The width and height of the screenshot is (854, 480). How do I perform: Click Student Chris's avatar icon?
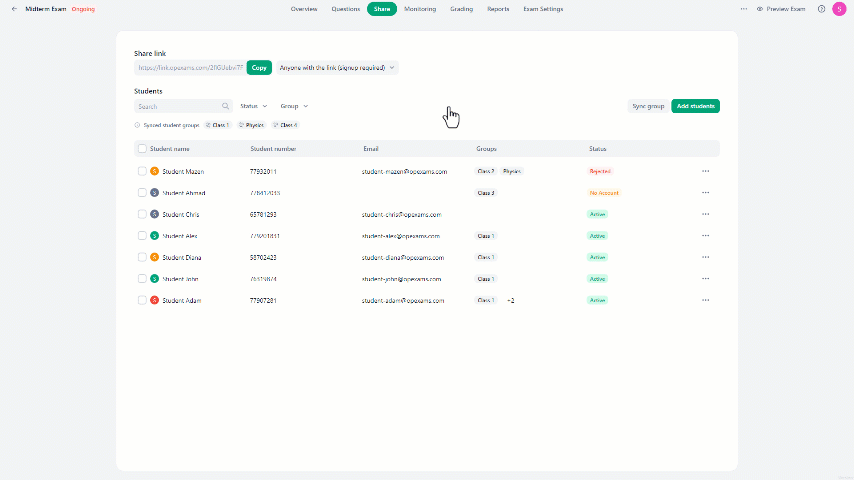click(x=155, y=214)
